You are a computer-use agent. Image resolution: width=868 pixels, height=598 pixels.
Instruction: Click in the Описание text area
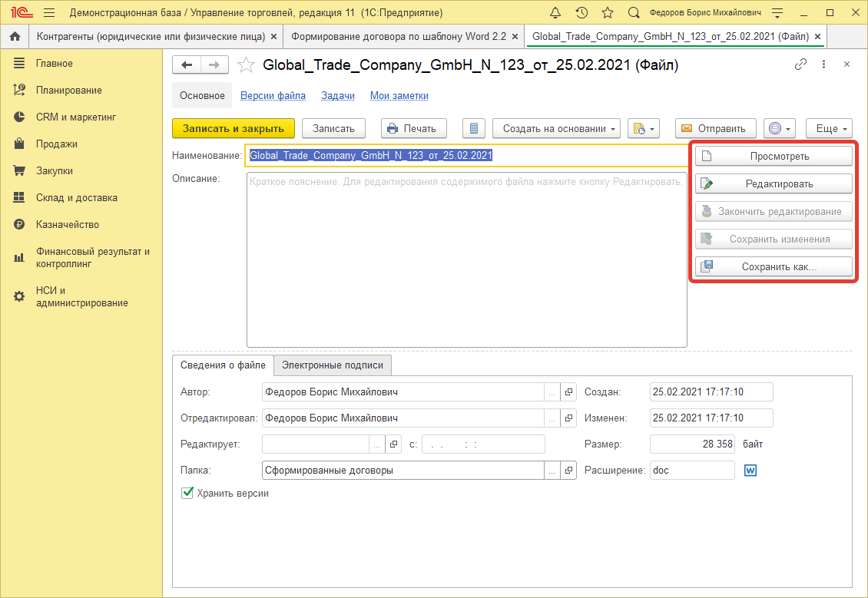tap(466, 261)
